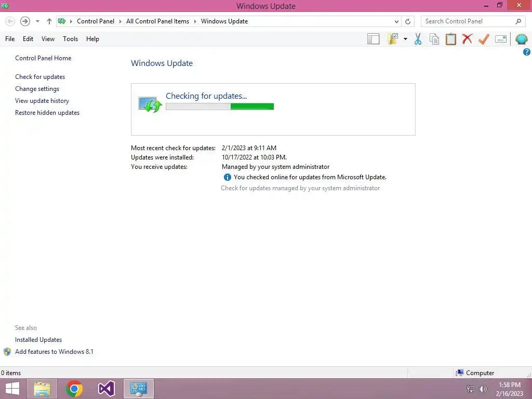Open the blue Help question icon

[x=527, y=52]
